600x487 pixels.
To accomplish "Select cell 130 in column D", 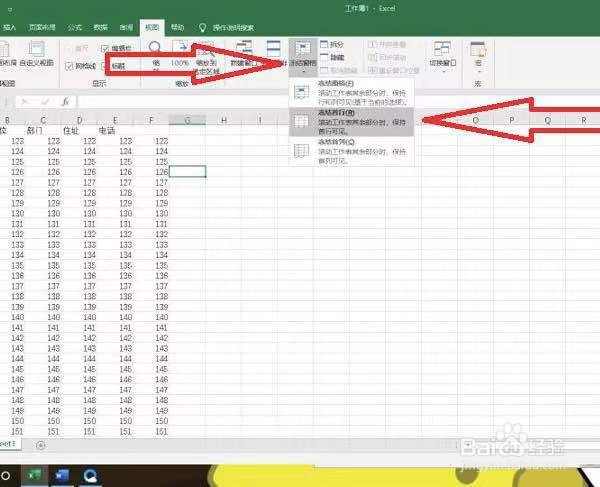I will (x=79, y=213).
